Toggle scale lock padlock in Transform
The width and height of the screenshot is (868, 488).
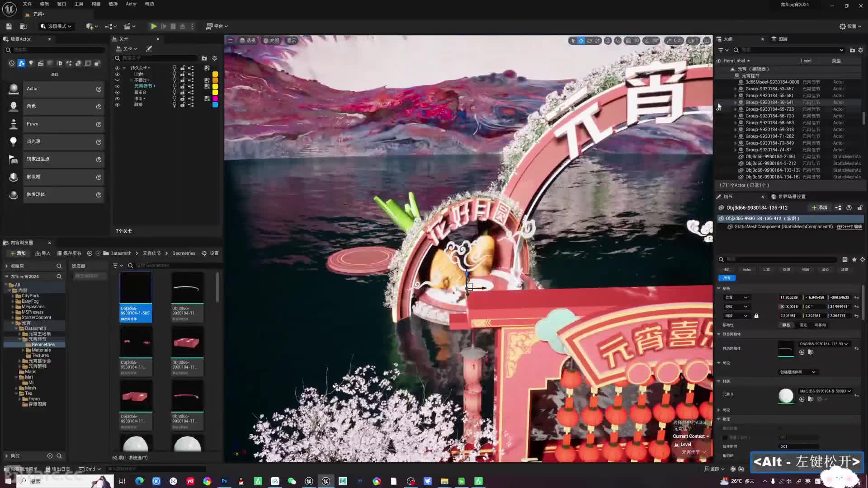(756, 316)
